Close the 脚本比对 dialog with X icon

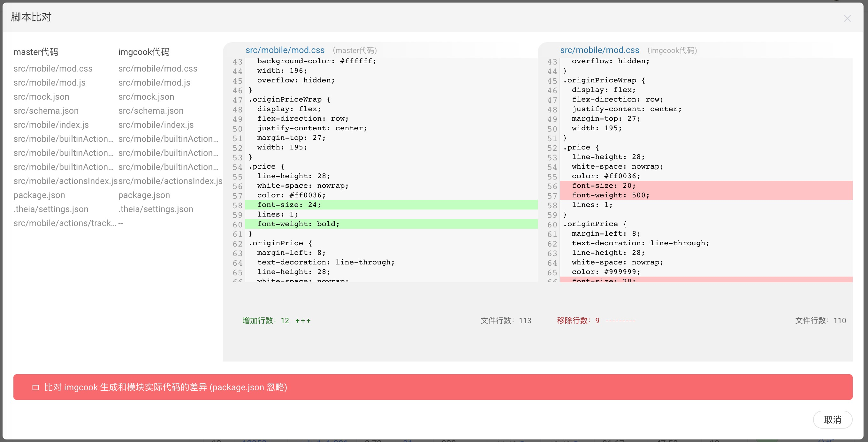(x=847, y=18)
